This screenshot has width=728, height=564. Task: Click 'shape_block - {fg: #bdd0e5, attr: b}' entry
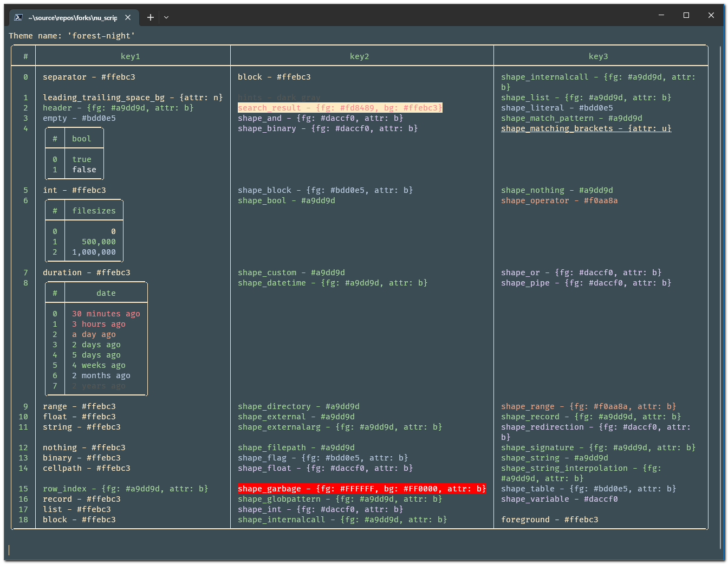pos(326,190)
